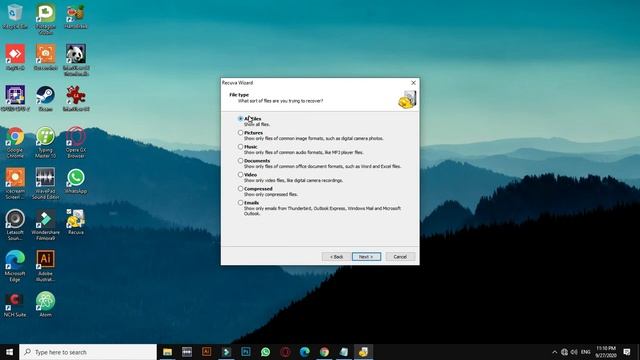Open the NCH Suite desktop shortcut

[x=15, y=304]
